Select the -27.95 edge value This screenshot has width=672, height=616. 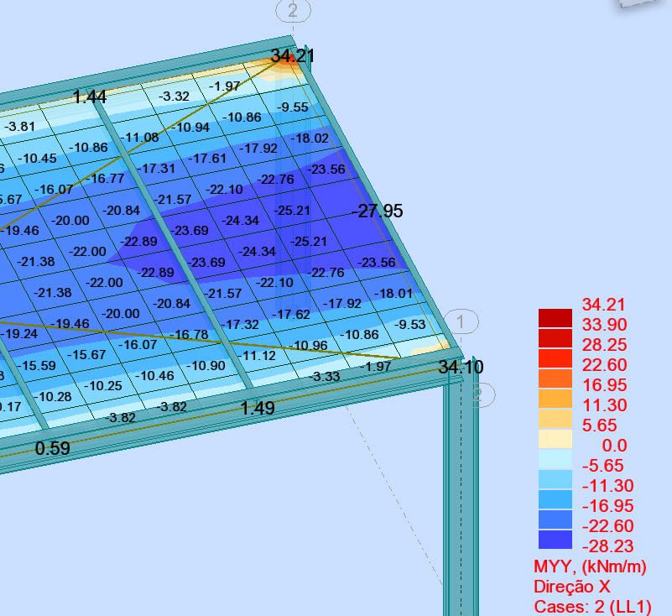point(378,211)
